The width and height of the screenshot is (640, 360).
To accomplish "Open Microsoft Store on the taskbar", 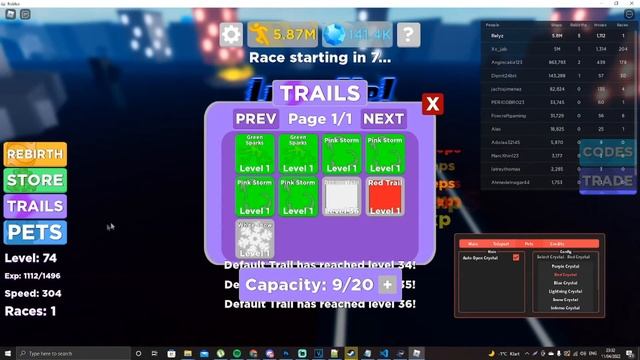I will coord(171,353).
